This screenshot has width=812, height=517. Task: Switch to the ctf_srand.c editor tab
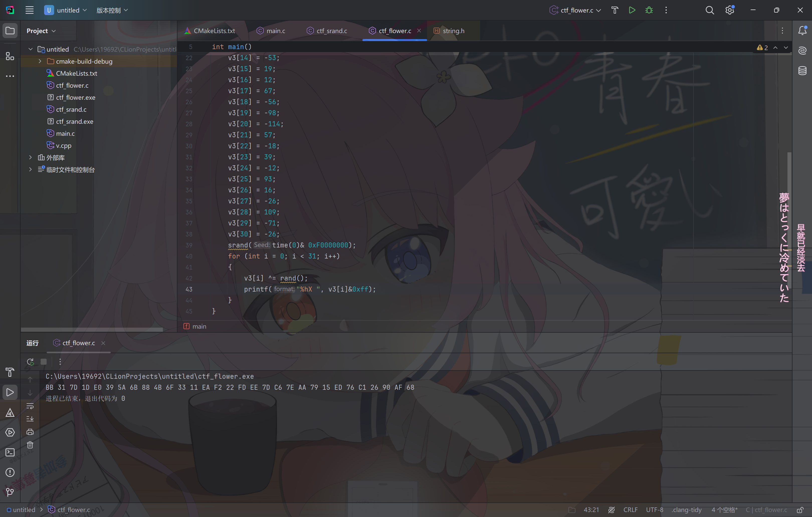click(x=327, y=31)
